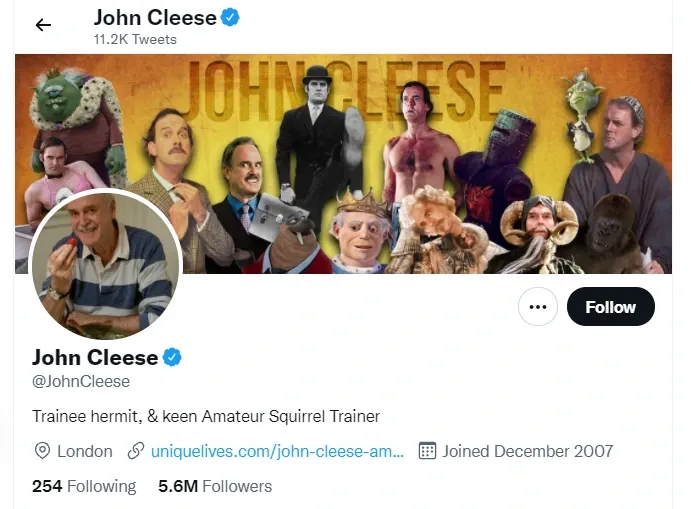The height and width of the screenshot is (509, 691).
Task: View the 5.6M Followers list
Action: point(215,486)
